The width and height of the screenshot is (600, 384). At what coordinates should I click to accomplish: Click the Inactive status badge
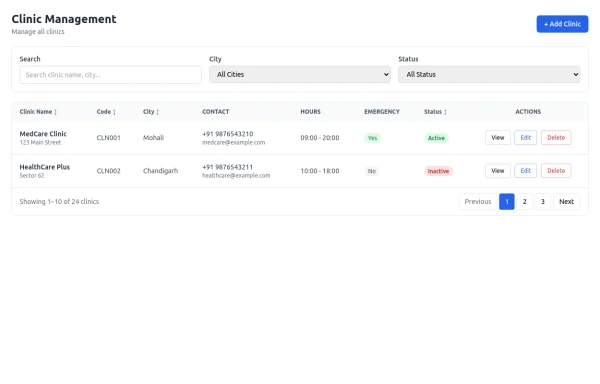[438, 171]
